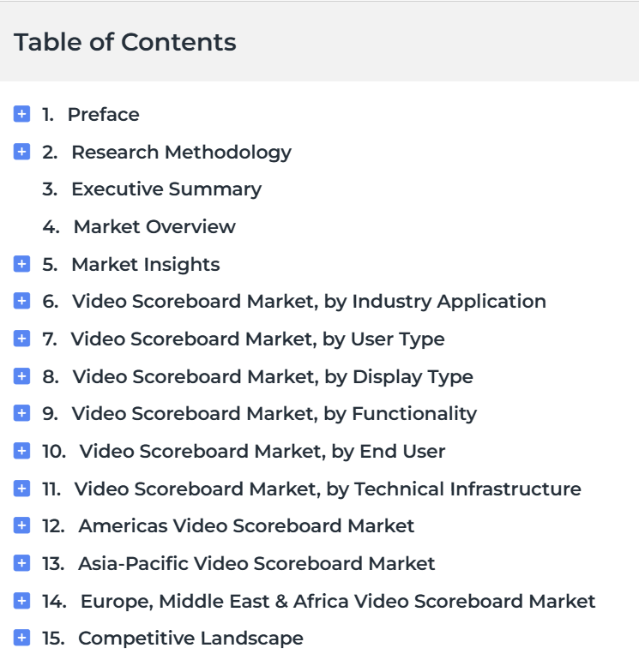Expand Europe, Middle East & Africa section
The image size is (639, 672).
click(x=22, y=601)
